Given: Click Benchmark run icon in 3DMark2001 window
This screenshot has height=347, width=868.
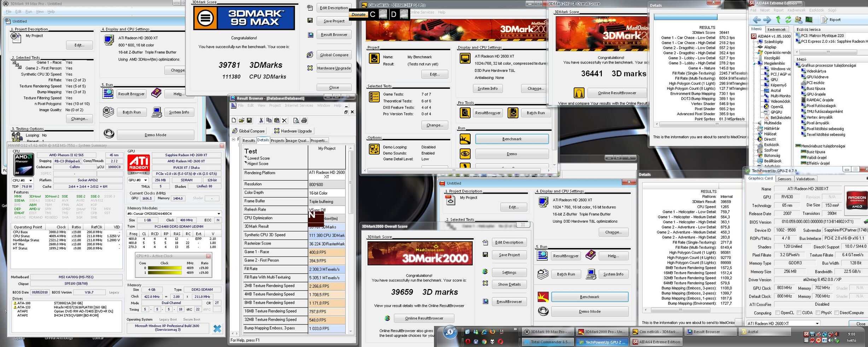Looking at the screenshot, I should (465, 139).
